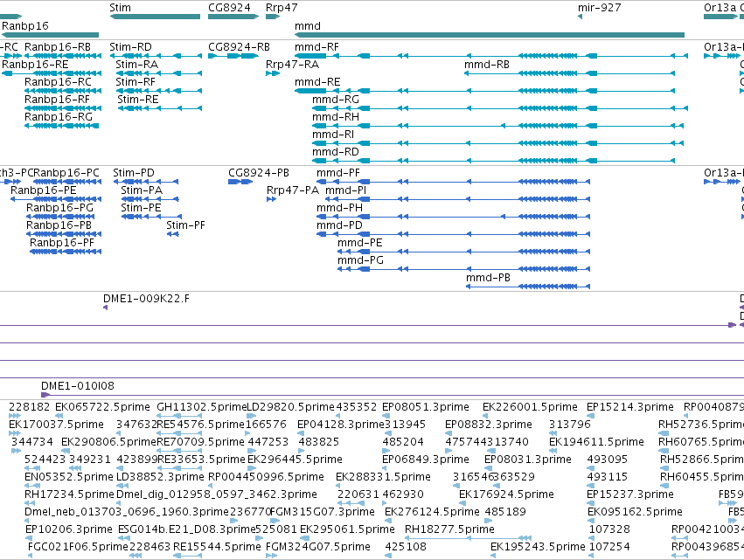Click transcript mmd-RF

click(x=491, y=56)
